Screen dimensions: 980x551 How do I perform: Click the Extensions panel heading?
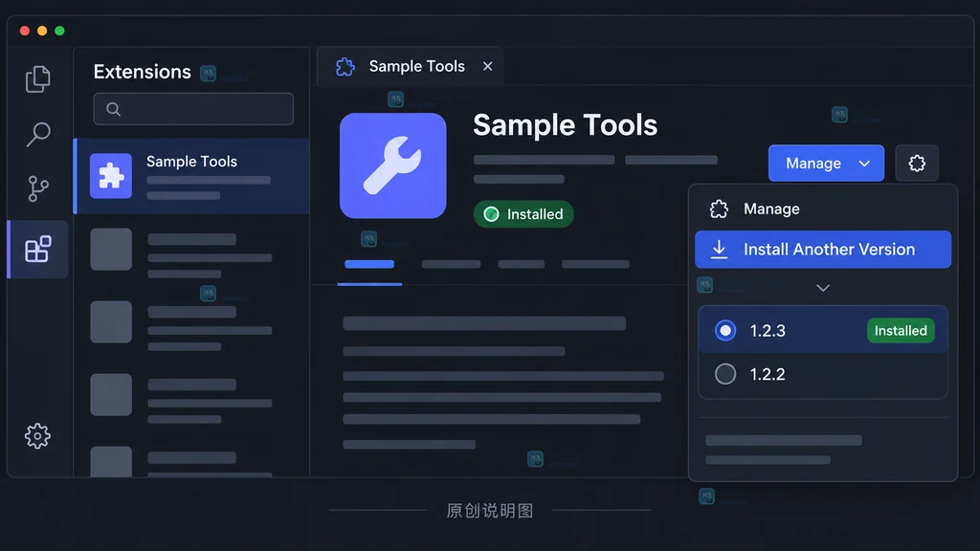click(x=142, y=72)
